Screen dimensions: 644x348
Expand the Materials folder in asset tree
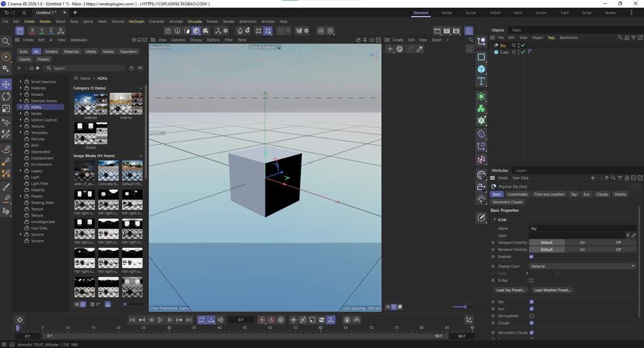point(21,88)
